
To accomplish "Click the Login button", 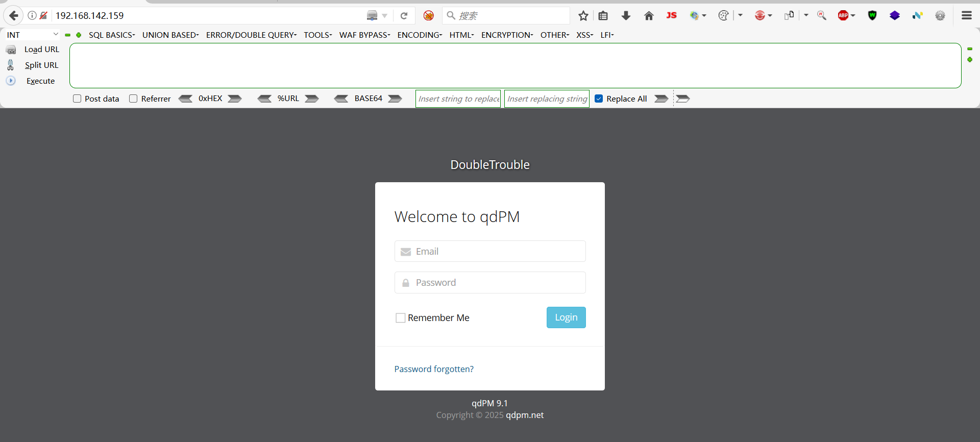I will tap(566, 317).
